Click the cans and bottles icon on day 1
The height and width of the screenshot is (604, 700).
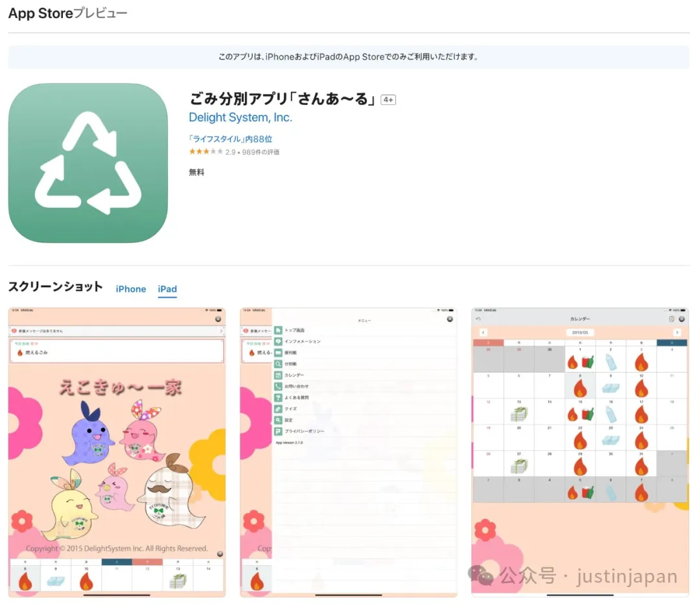[x=587, y=362]
